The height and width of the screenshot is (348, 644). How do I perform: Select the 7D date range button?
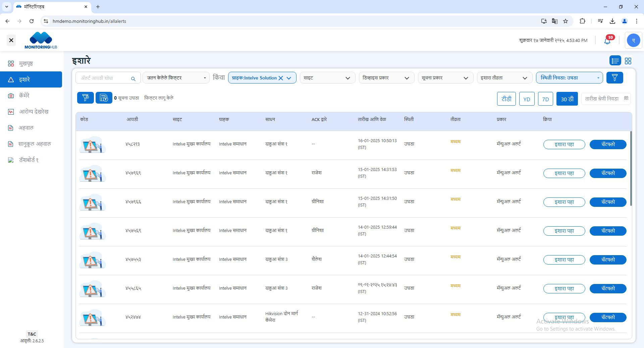545,99
